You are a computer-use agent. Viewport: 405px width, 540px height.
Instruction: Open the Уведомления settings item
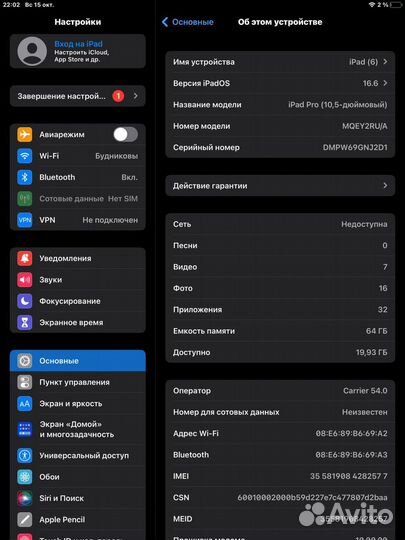pyautogui.click(x=78, y=258)
